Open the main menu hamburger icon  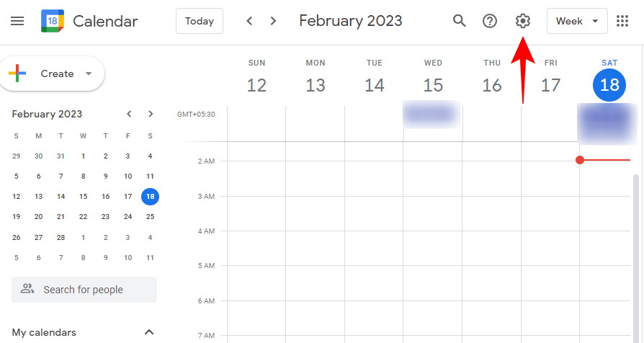17,21
